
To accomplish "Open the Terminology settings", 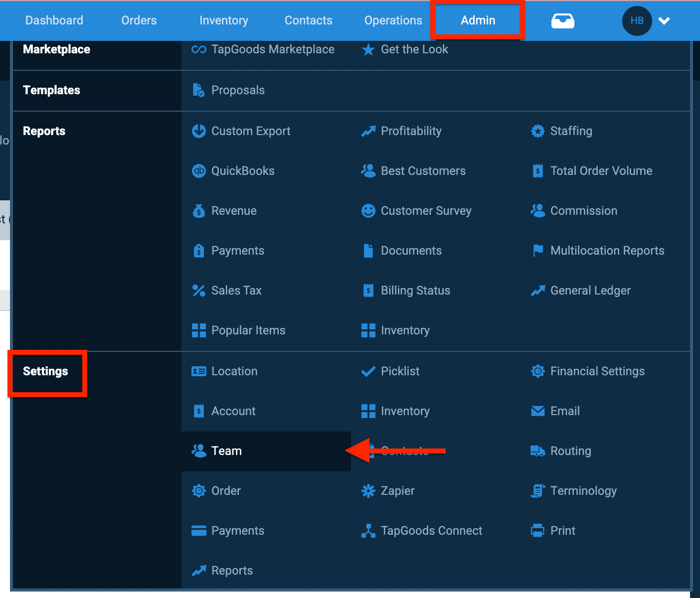I will [583, 491].
